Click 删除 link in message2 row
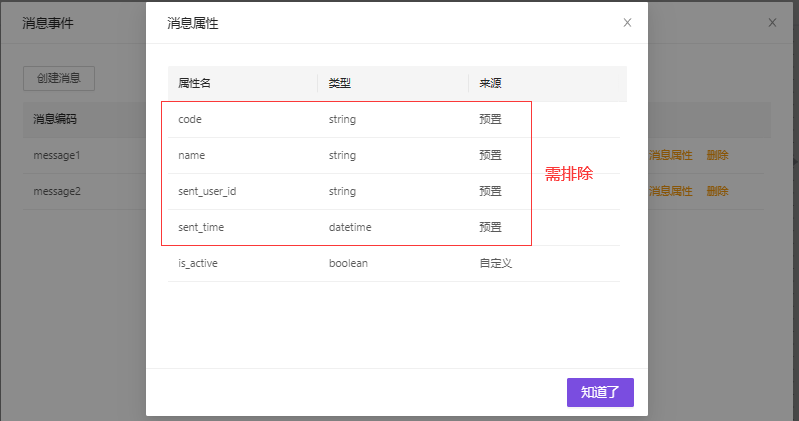Screen dimensions: 799x421 click(x=717, y=191)
